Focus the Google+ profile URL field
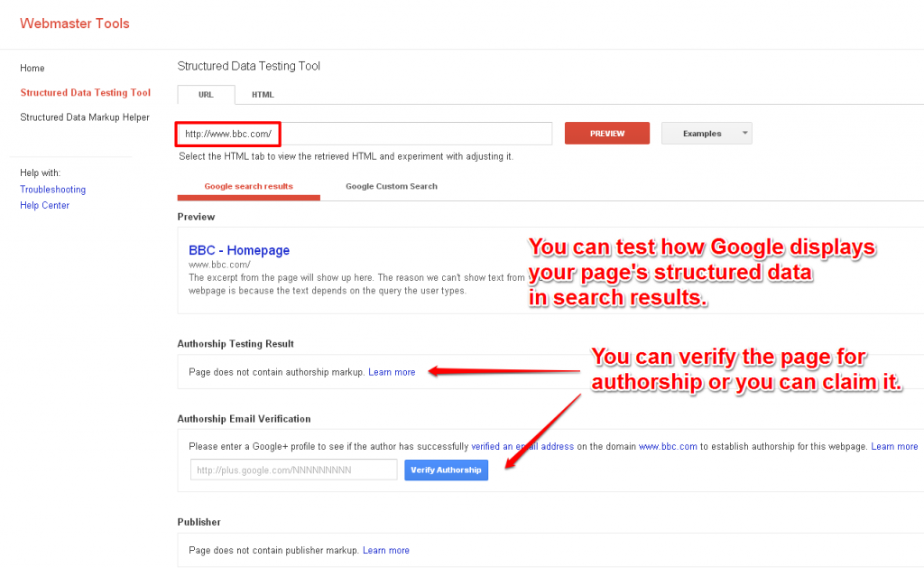The width and height of the screenshot is (924, 568). 293,470
